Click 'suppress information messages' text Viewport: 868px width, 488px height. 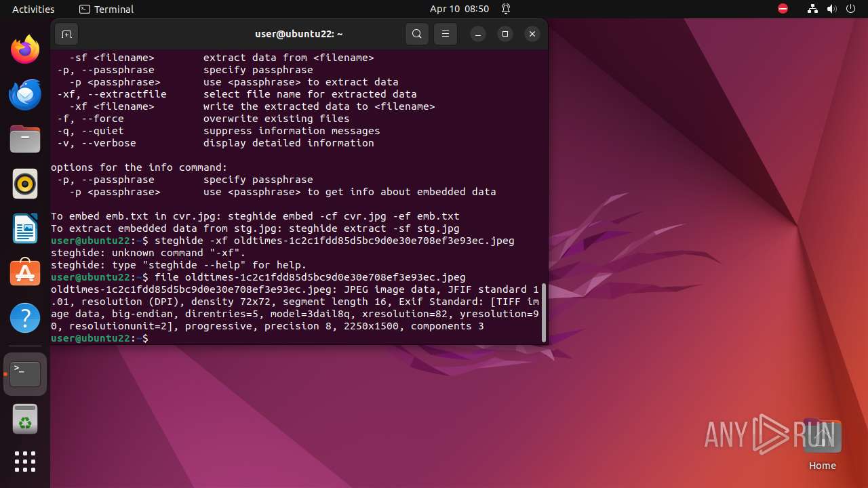coord(292,131)
